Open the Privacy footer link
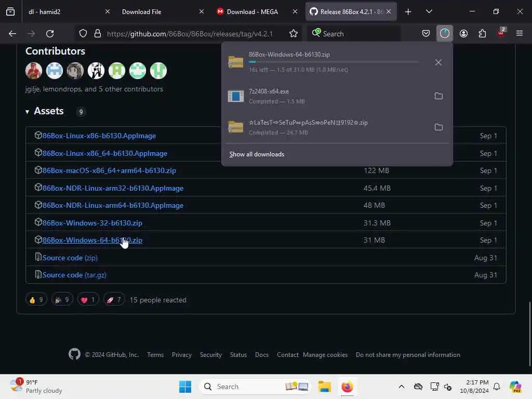This screenshot has width=532, height=399. [x=181, y=355]
